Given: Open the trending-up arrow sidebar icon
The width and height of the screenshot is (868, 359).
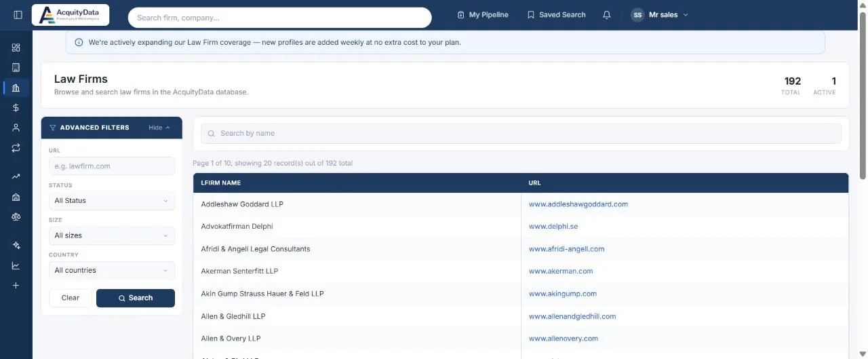Looking at the screenshot, I should (16, 176).
